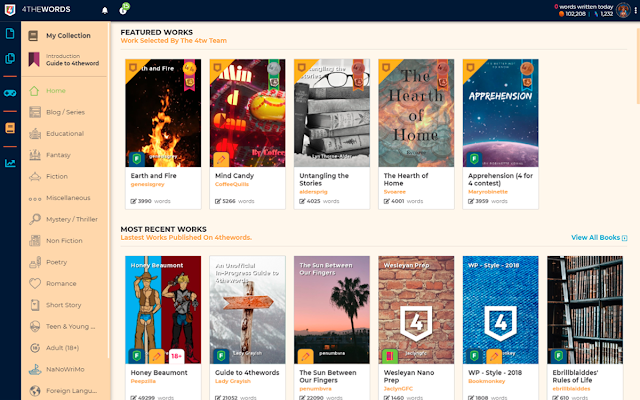640x400 pixels.
Task: Open The Sun Between Our Fingers cover
Action: pos(332,310)
